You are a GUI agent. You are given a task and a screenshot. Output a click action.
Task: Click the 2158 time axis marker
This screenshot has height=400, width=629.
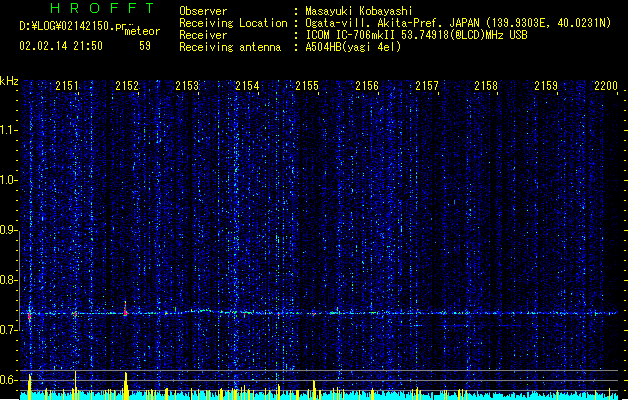tap(486, 86)
